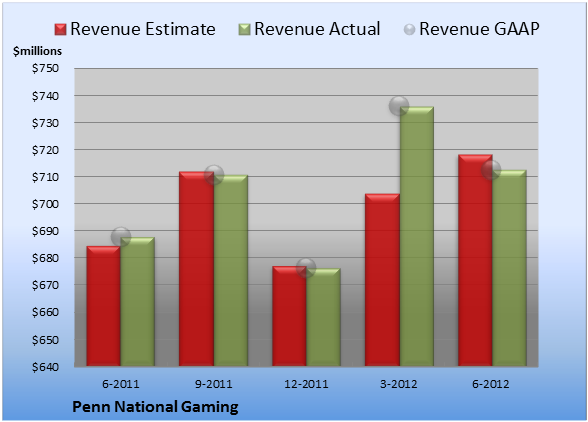The image size is (588, 422).
Task: Select the red estimate bar for 3-2012
Action: click(382, 280)
